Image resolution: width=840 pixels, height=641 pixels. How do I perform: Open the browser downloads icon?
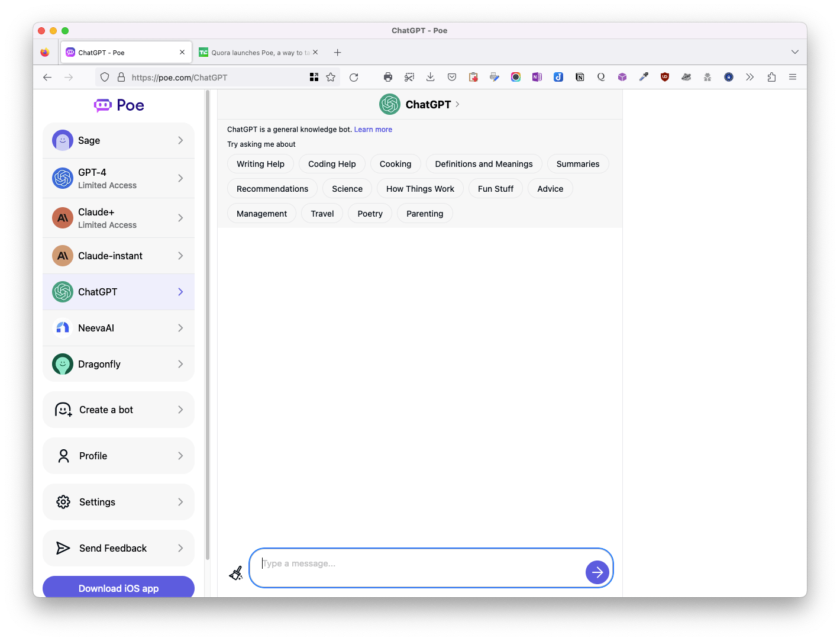[431, 78]
